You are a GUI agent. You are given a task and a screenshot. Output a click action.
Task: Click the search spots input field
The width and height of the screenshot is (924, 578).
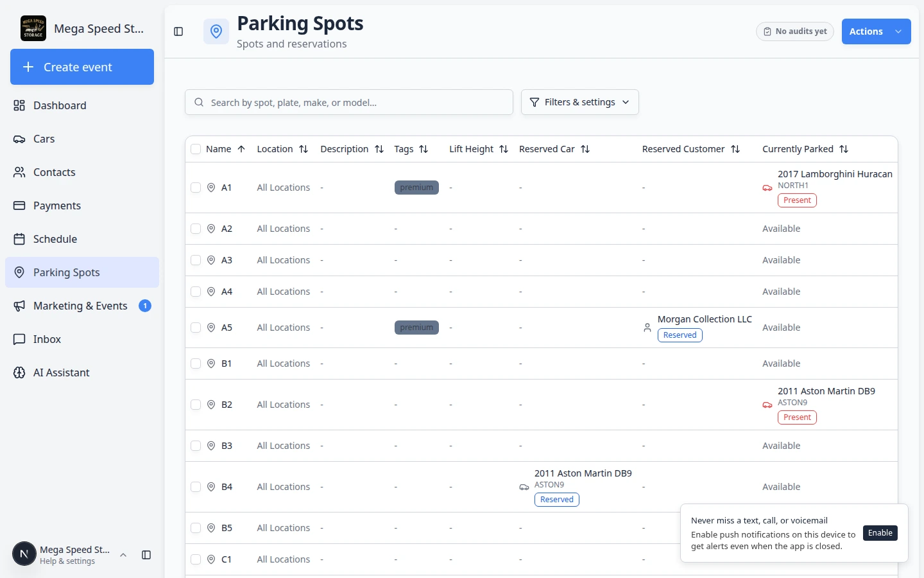[349, 102]
